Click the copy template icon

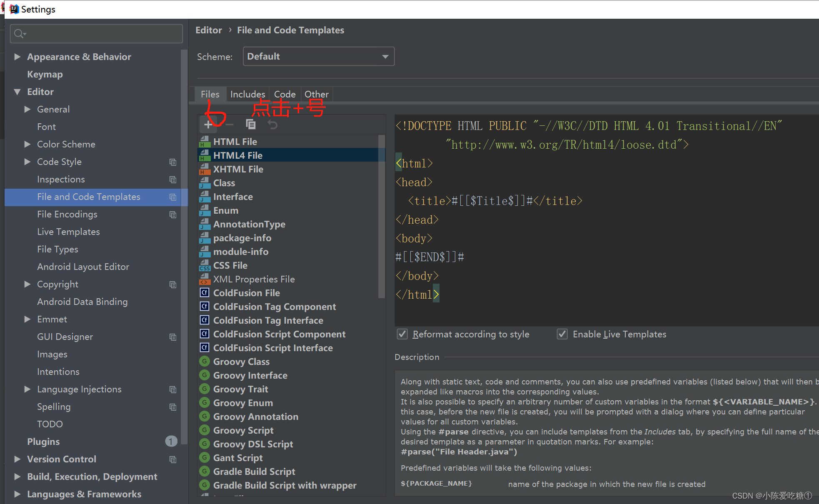(251, 124)
